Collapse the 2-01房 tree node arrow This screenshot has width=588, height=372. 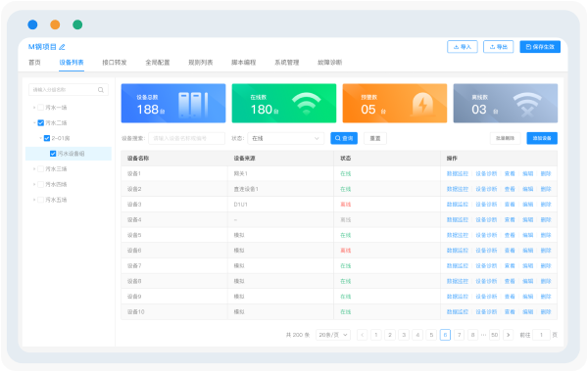point(40,138)
